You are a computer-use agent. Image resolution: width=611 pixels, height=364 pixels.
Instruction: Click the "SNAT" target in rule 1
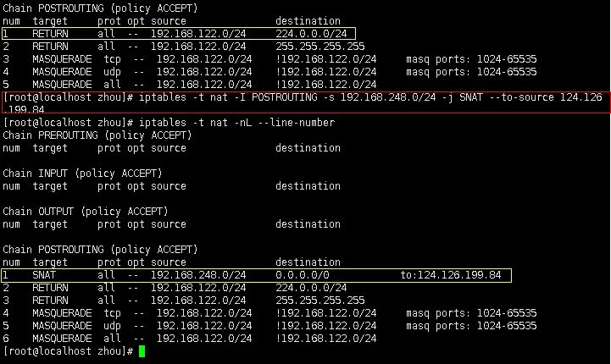44,275
